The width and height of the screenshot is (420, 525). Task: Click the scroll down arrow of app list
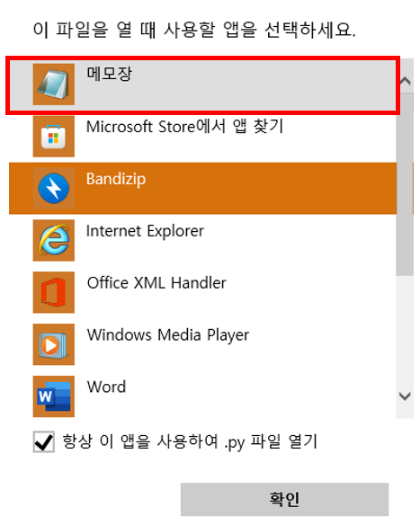pyautogui.click(x=405, y=396)
